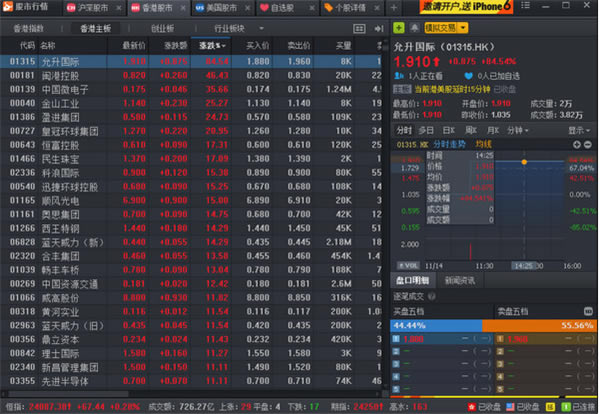
Task: Expand the 分钟 period dropdown
Action: tap(518, 130)
